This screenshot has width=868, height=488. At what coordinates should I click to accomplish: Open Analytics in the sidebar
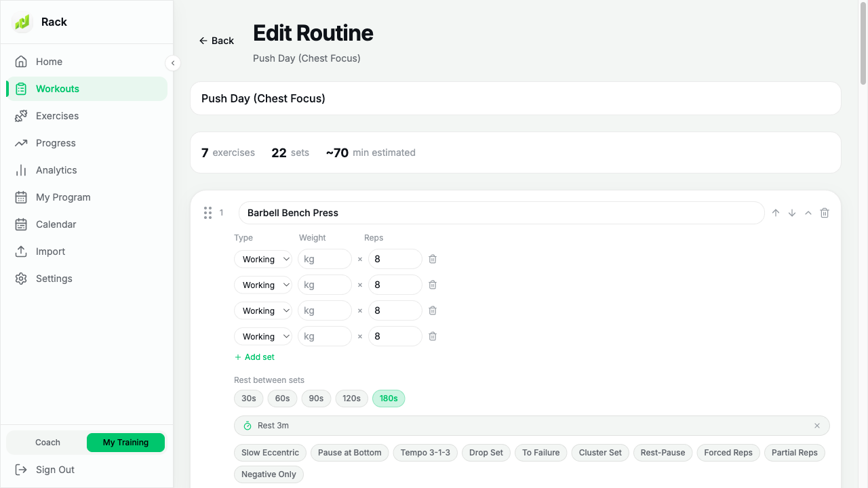coord(87,170)
